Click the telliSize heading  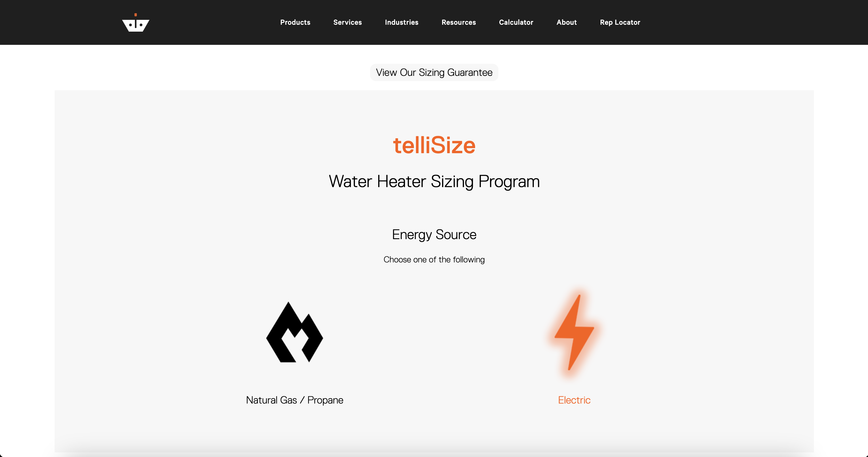[434, 145]
